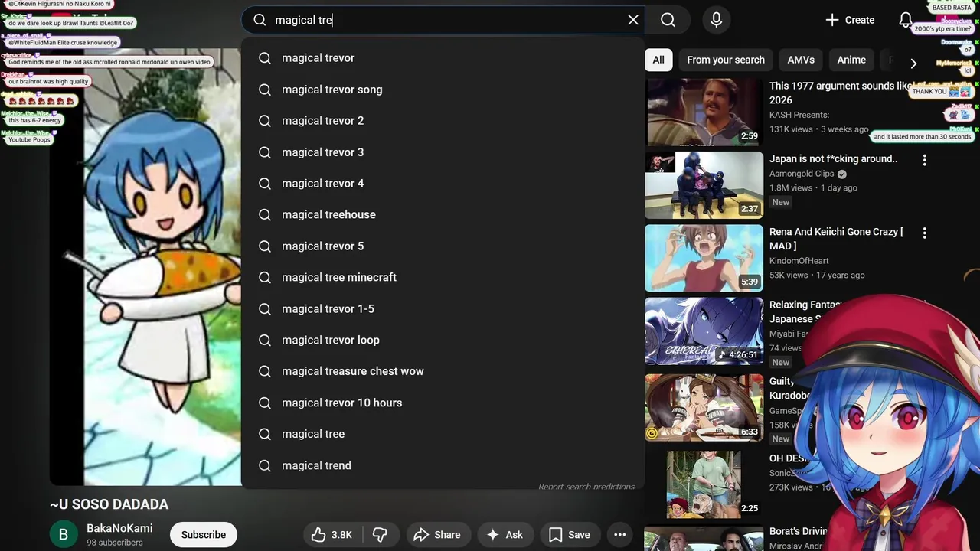The image size is (980, 551).
Task: Visit the Asmongold Clips channel name
Action: click(x=802, y=174)
